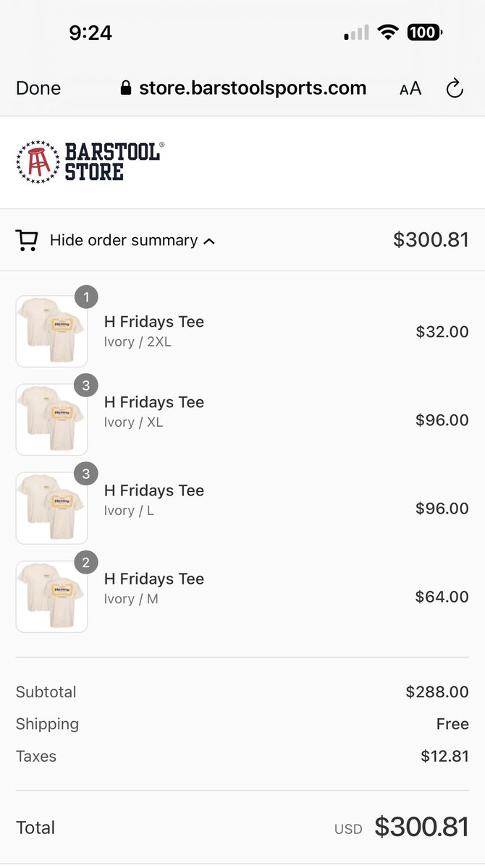Open the Ivory / 2XL tee thumbnail
Viewport: 485px width, 868px height.
51,331
